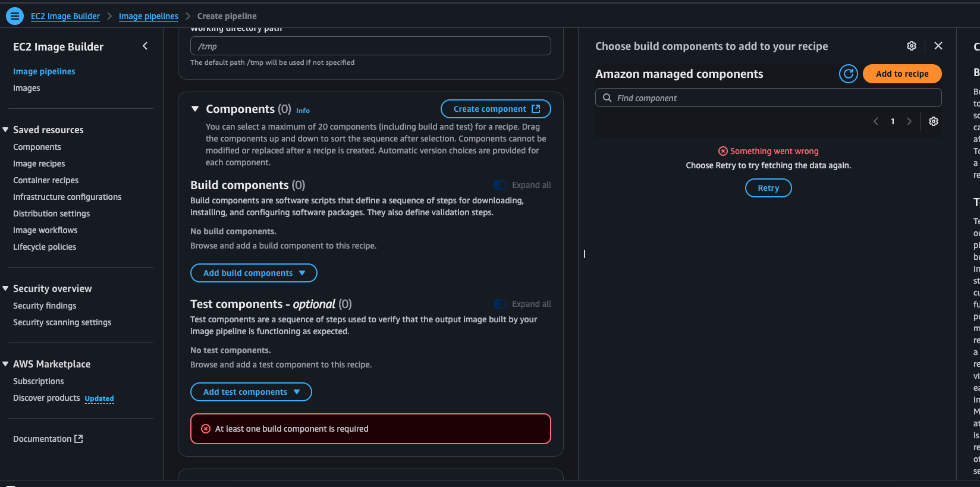Open Image recipes page
This screenshot has width=980, height=487.
39,164
